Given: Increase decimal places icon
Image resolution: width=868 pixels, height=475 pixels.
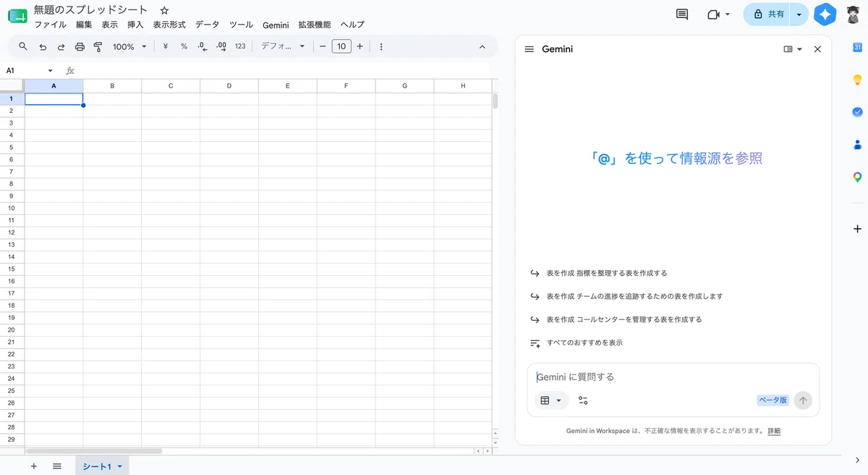Looking at the screenshot, I should (221, 46).
